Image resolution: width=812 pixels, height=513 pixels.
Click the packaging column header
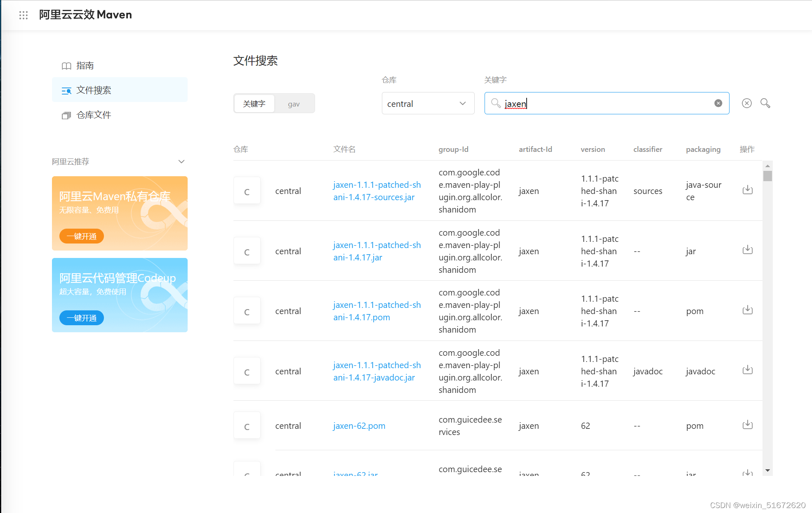[704, 149]
